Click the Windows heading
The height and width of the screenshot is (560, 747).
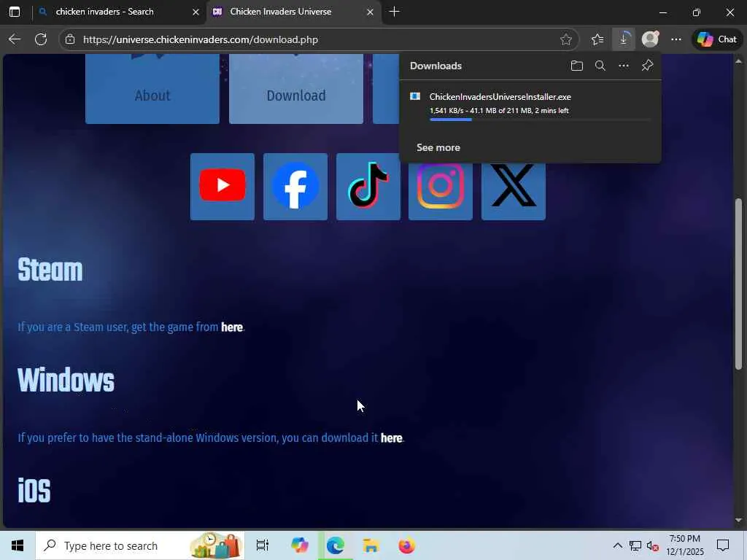tap(66, 380)
